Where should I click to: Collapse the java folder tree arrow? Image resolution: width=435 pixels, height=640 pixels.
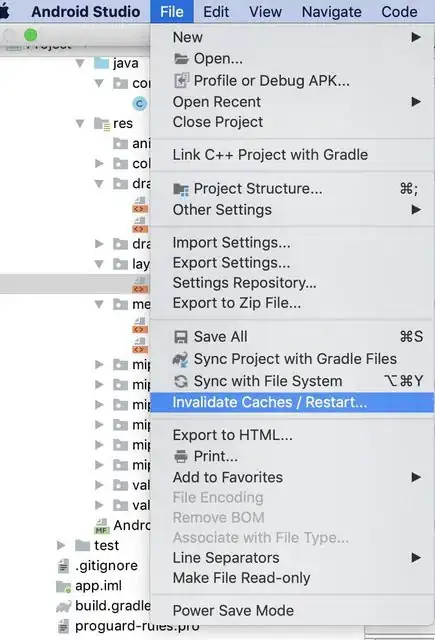click(x=80, y=63)
